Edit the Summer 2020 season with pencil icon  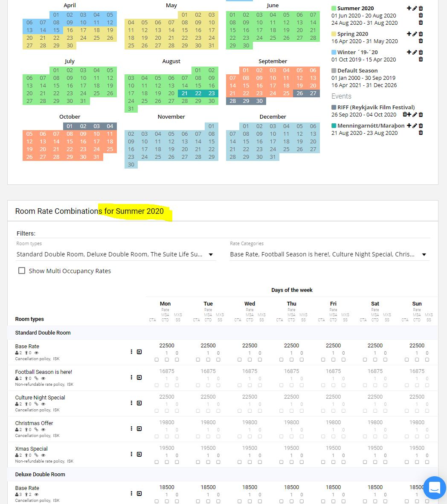click(x=415, y=9)
